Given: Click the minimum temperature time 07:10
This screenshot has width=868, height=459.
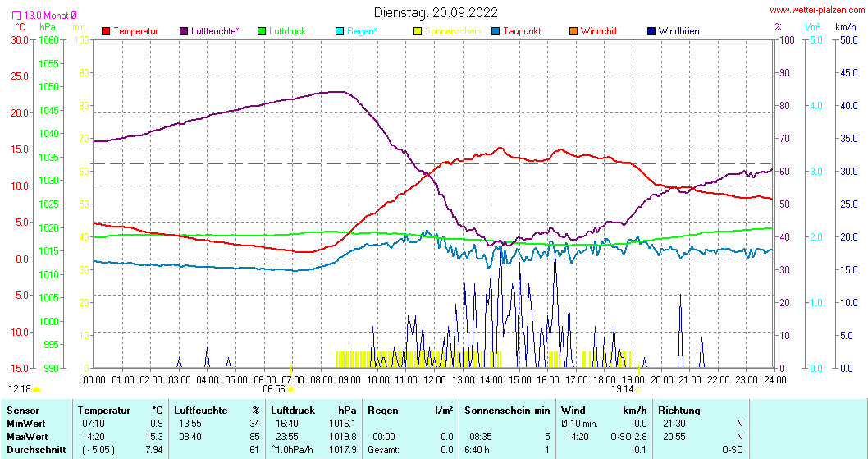Looking at the screenshot, I should pos(93,424).
